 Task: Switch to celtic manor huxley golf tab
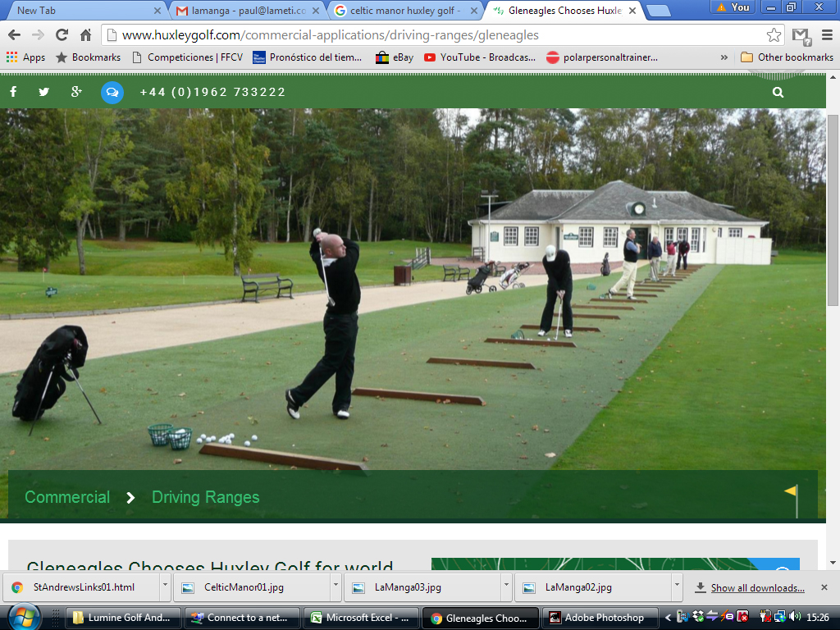click(402, 10)
